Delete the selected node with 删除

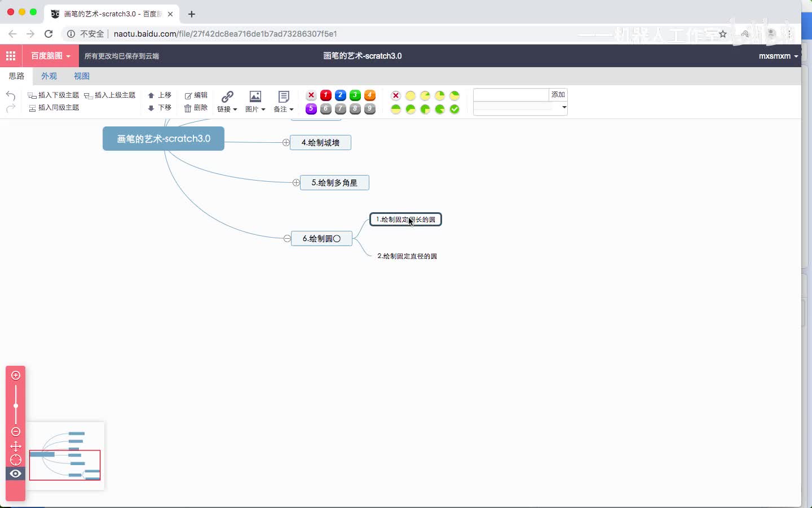196,108
